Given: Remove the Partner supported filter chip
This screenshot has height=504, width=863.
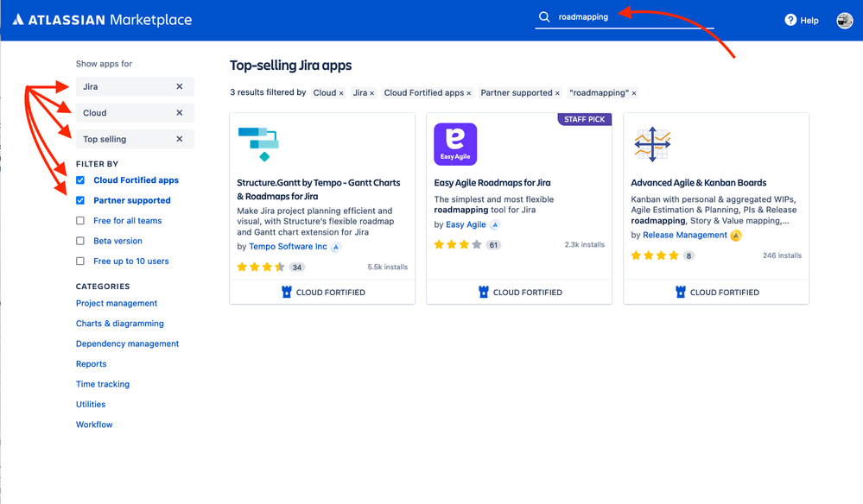Looking at the screenshot, I should coord(557,93).
